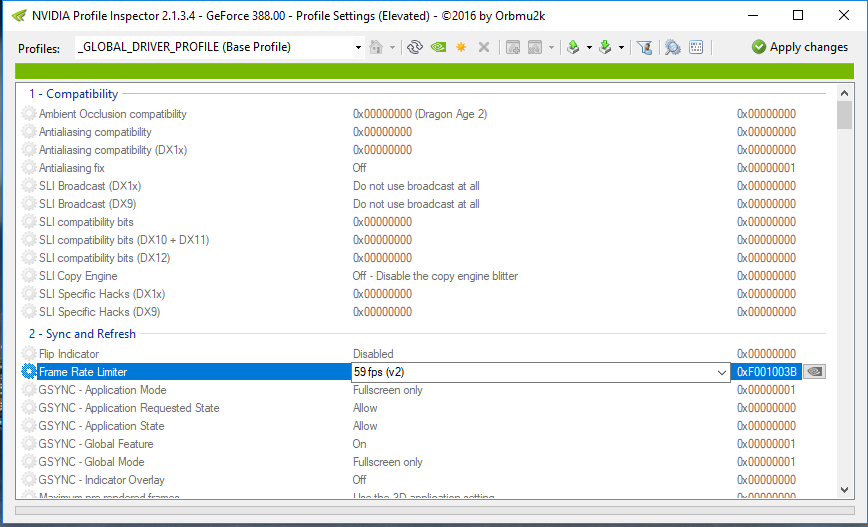Import profiles with the green down-arrow icon
The image size is (868, 527).
pyautogui.click(x=605, y=48)
